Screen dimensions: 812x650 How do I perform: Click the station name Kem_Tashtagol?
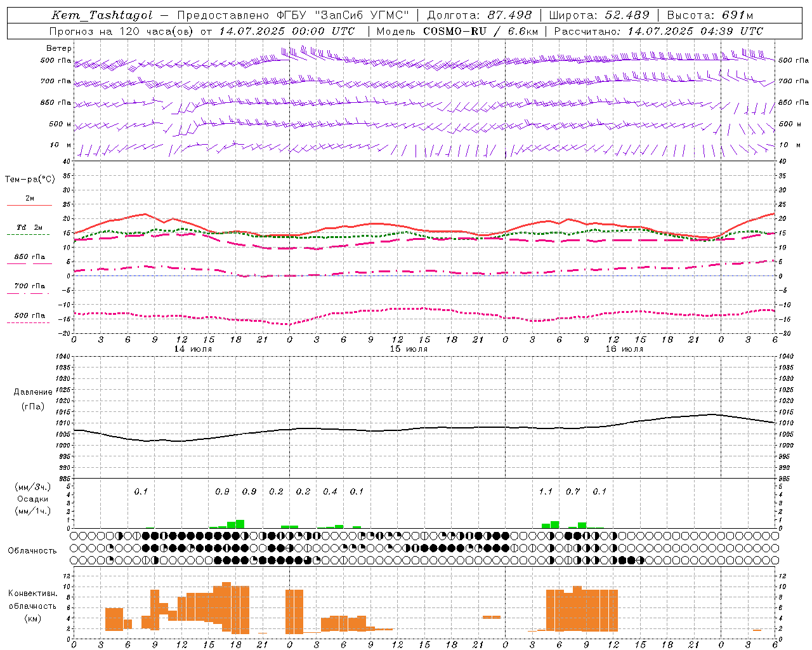(102, 16)
